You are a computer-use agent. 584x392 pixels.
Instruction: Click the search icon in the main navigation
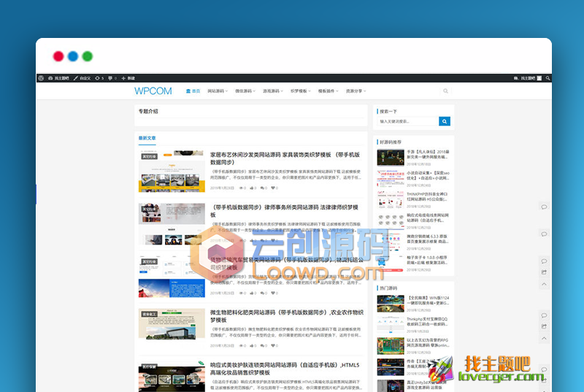click(445, 91)
